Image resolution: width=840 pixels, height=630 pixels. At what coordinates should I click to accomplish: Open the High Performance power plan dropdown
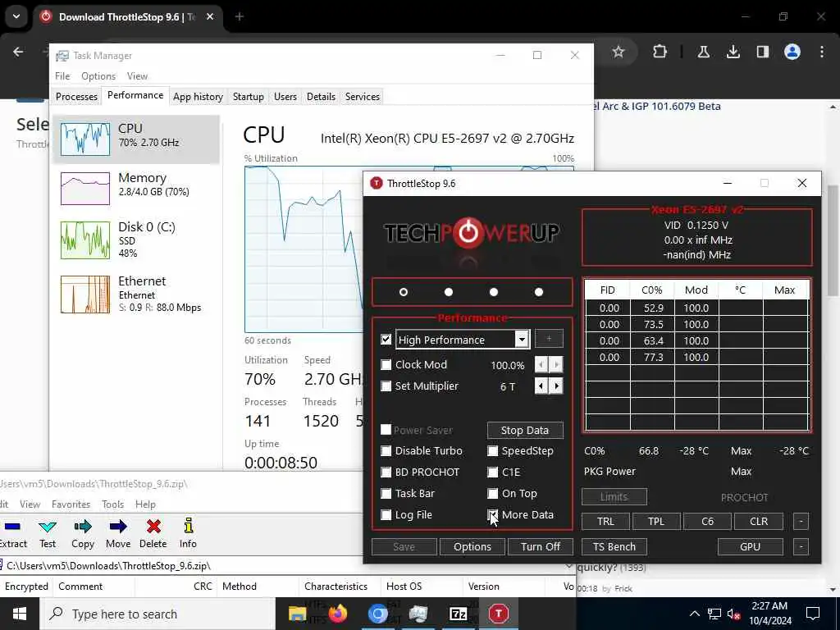coord(521,339)
